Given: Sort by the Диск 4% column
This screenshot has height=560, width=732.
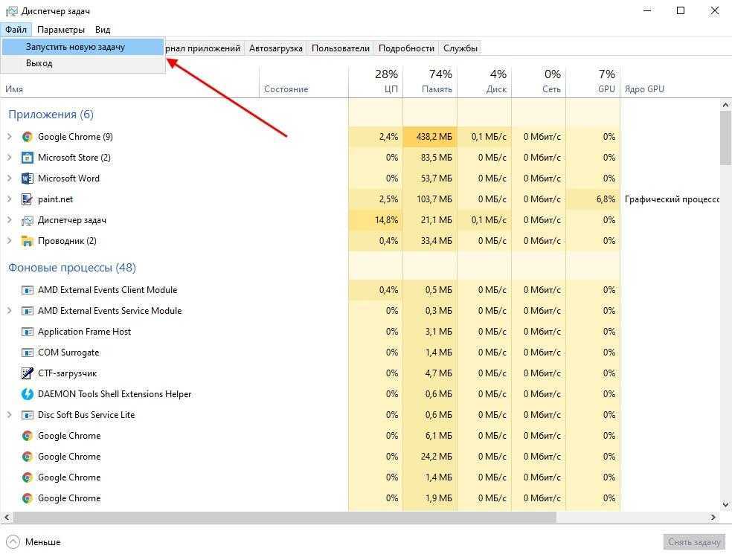Looking at the screenshot, I should coord(484,82).
